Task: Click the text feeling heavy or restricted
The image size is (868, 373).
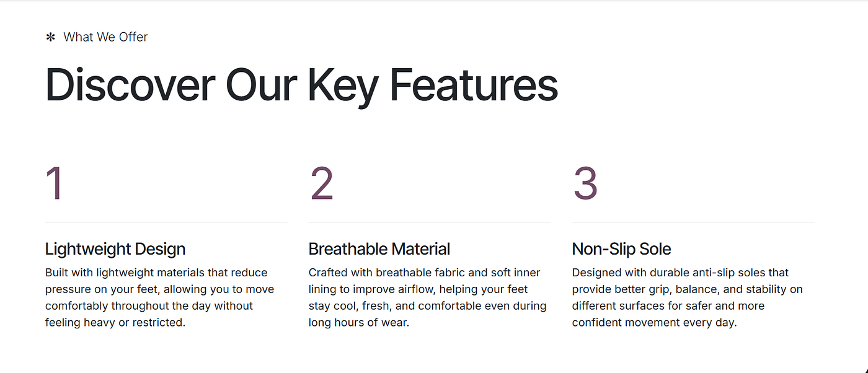Action: (115, 323)
